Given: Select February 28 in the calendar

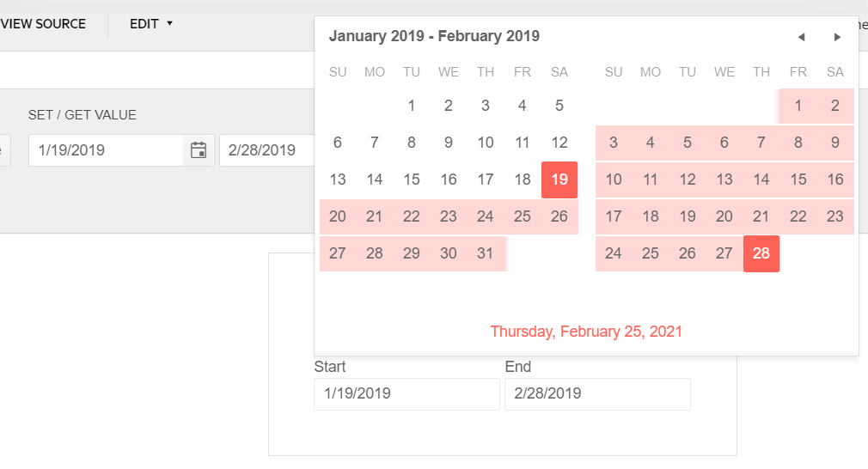Looking at the screenshot, I should point(761,253).
